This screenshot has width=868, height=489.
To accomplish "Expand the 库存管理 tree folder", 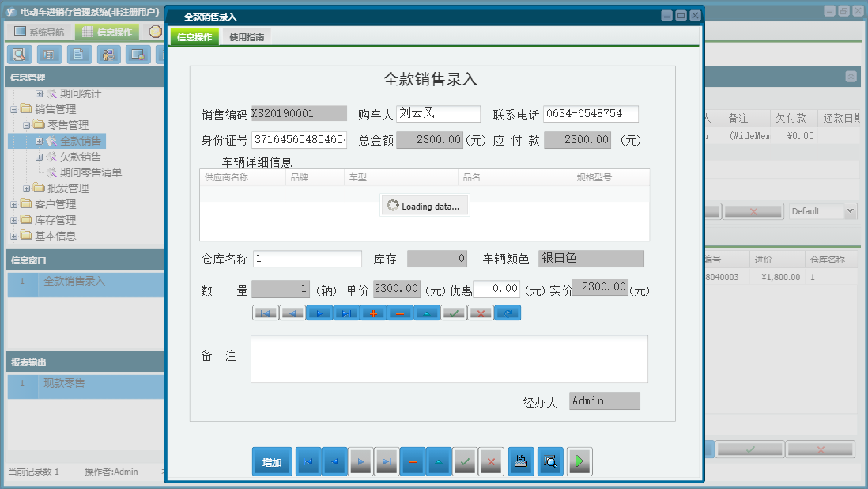I will [x=14, y=221].
